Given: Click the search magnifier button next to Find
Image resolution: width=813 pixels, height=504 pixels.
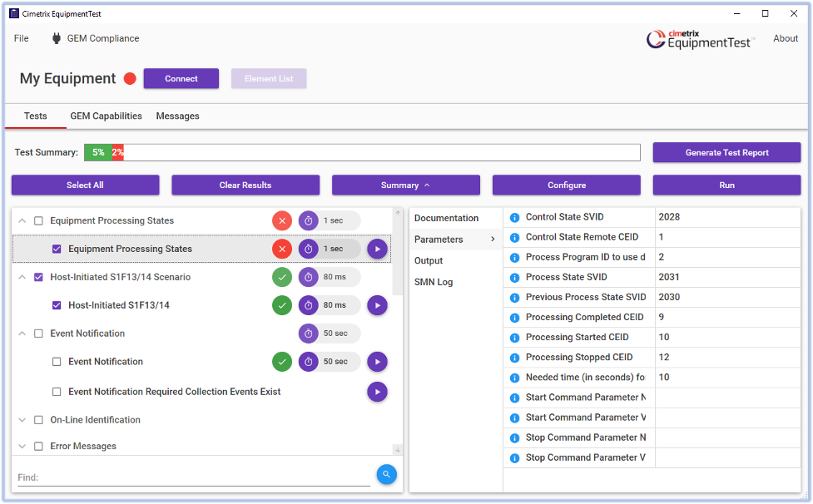Looking at the screenshot, I should click(x=386, y=474).
